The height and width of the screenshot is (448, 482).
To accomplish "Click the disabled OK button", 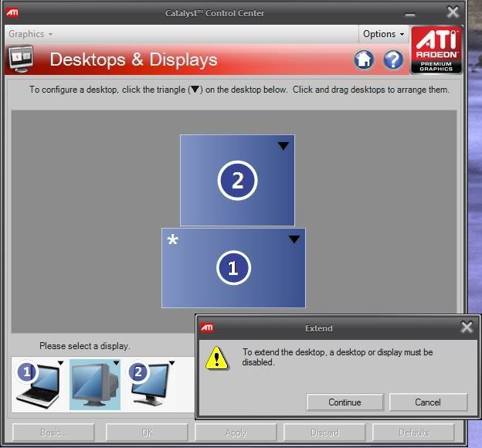I will pyautogui.click(x=147, y=433).
